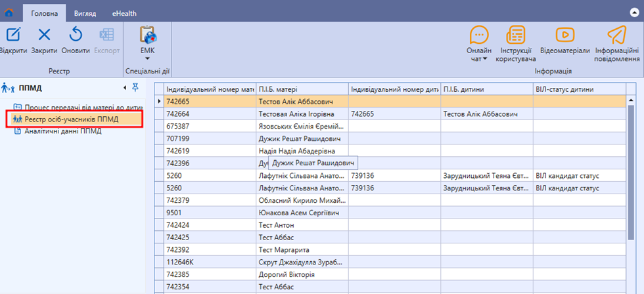644x294 pixels.
Task: Select the Скрут Джахідулла row name
Action: tap(302, 262)
